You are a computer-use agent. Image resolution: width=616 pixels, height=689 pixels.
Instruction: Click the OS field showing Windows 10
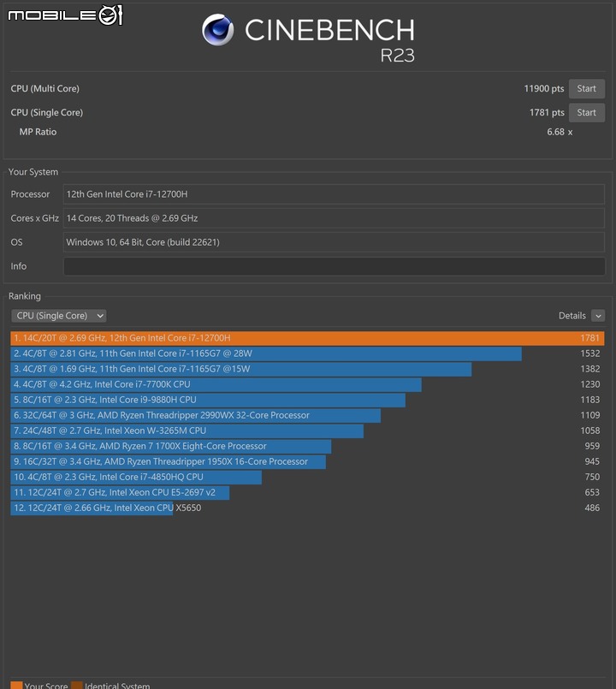(334, 242)
